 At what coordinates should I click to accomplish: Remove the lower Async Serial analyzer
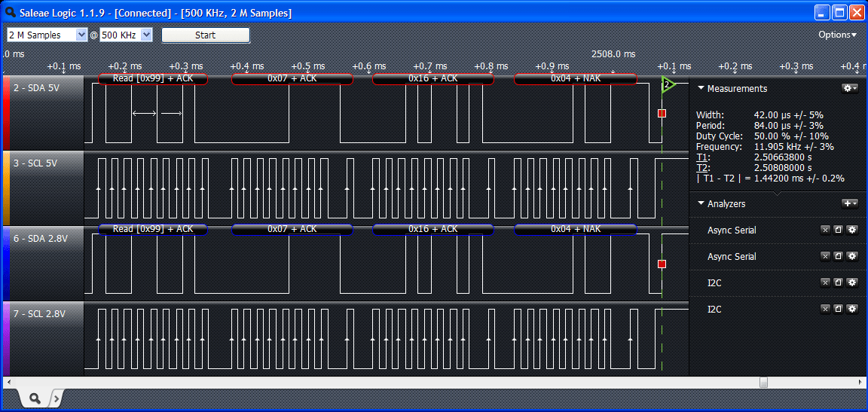[x=825, y=256]
